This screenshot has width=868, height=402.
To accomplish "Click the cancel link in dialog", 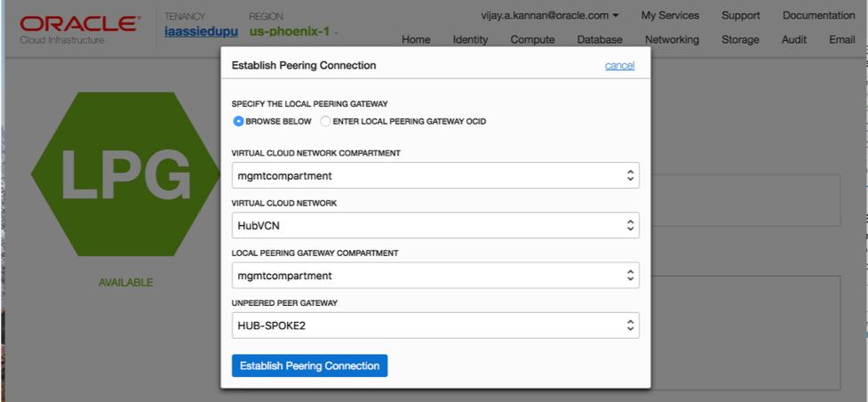I will coord(619,66).
